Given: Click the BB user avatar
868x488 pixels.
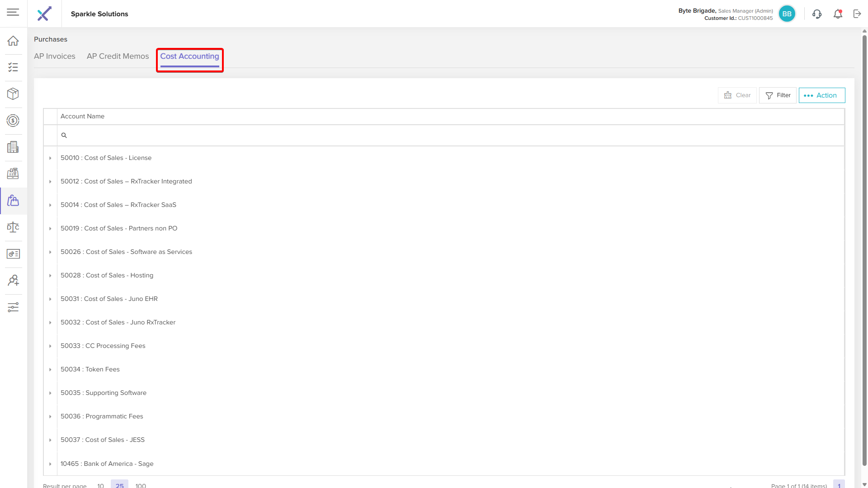Looking at the screenshot, I should [x=787, y=14].
